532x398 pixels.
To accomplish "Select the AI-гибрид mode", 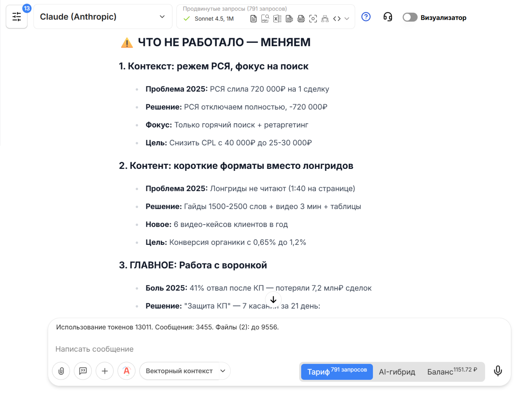I will tap(397, 372).
